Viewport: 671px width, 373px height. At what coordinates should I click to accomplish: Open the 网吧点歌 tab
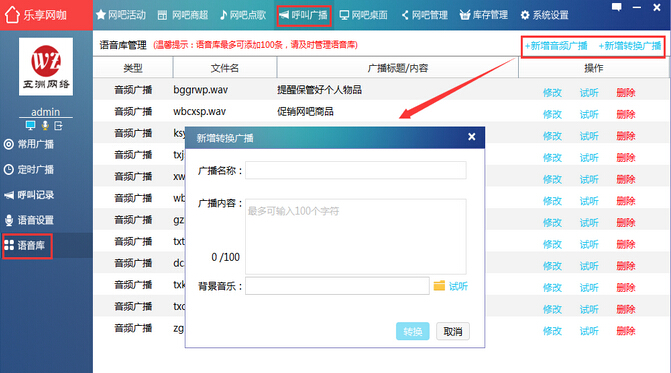(243, 15)
